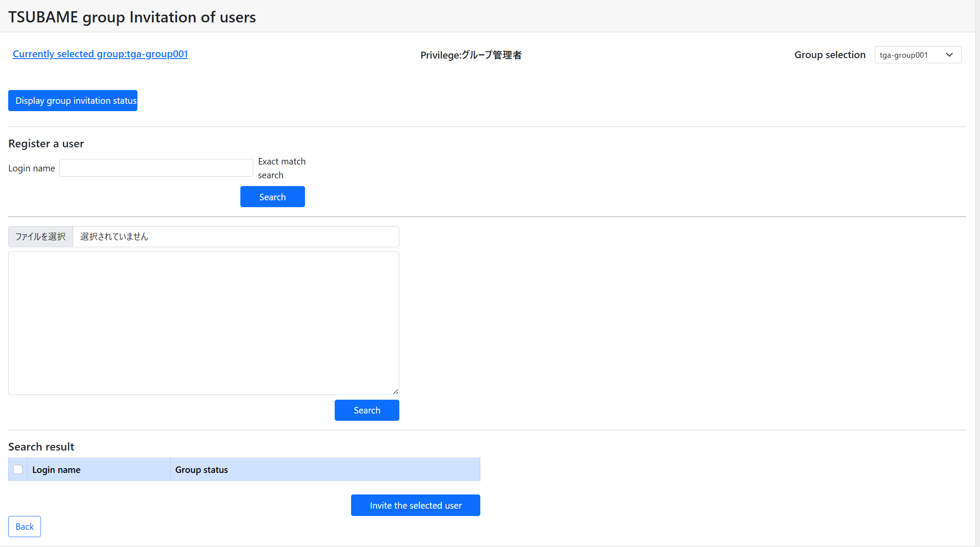The height and width of the screenshot is (547, 980).
Task: Open the currently selected group tga-group001 link
Action: pos(100,54)
